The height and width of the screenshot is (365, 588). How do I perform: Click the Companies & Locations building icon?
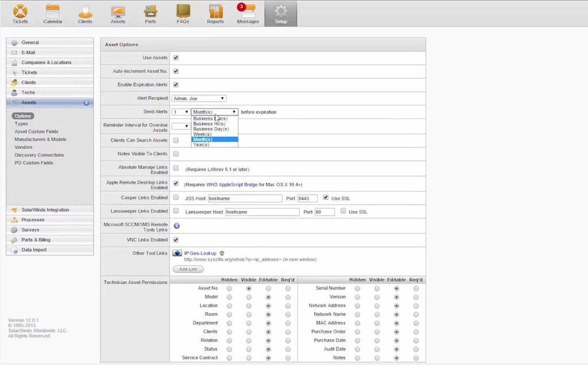(x=14, y=63)
